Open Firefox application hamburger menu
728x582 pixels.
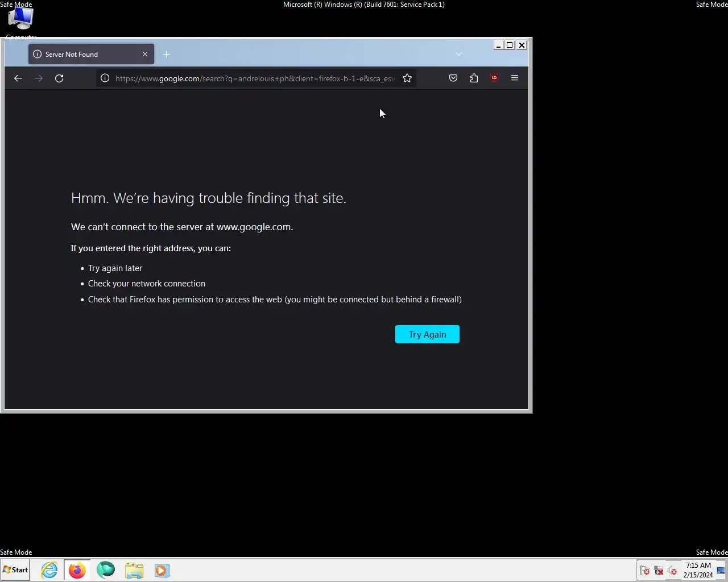pyautogui.click(x=515, y=78)
